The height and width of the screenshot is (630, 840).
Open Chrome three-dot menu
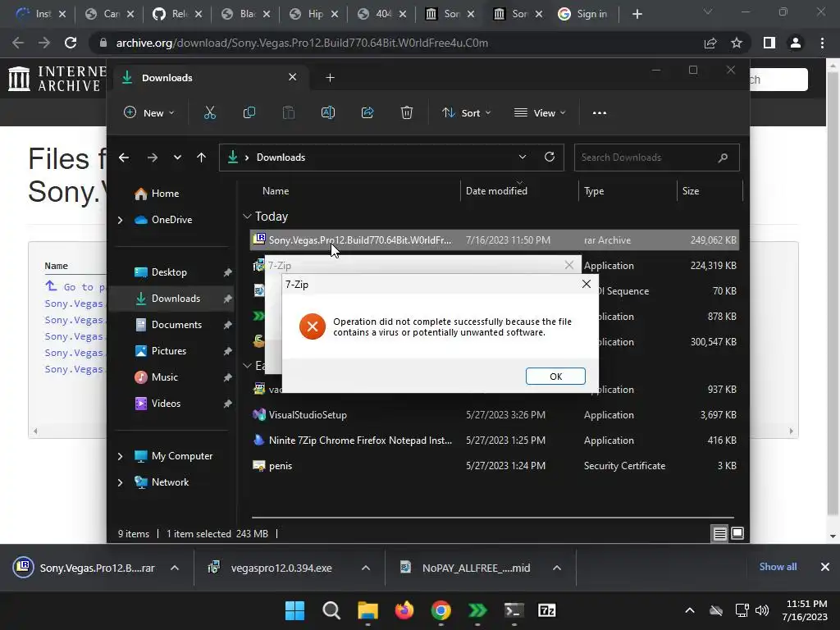pos(822,43)
